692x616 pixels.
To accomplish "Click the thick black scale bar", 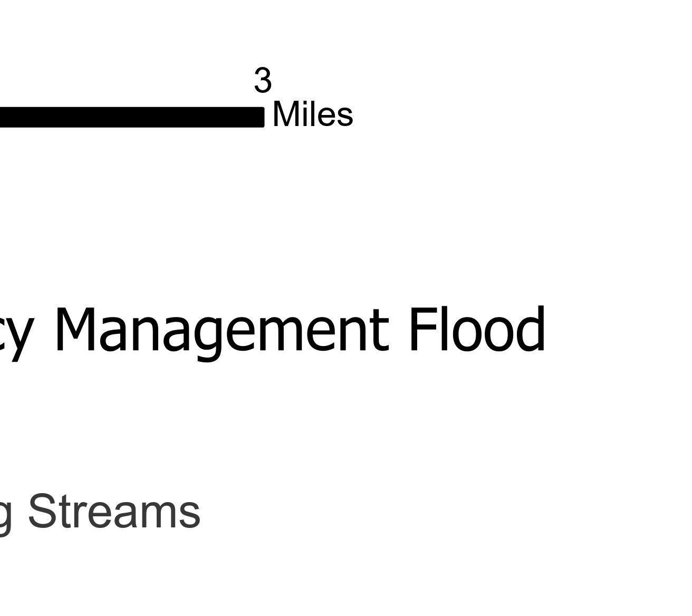I will (132, 117).
